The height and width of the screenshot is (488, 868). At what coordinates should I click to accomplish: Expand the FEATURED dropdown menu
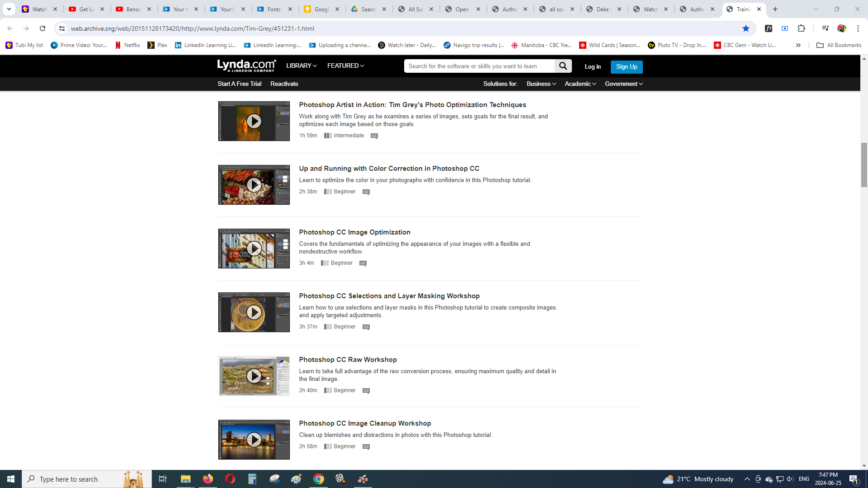tap(345, 66)
